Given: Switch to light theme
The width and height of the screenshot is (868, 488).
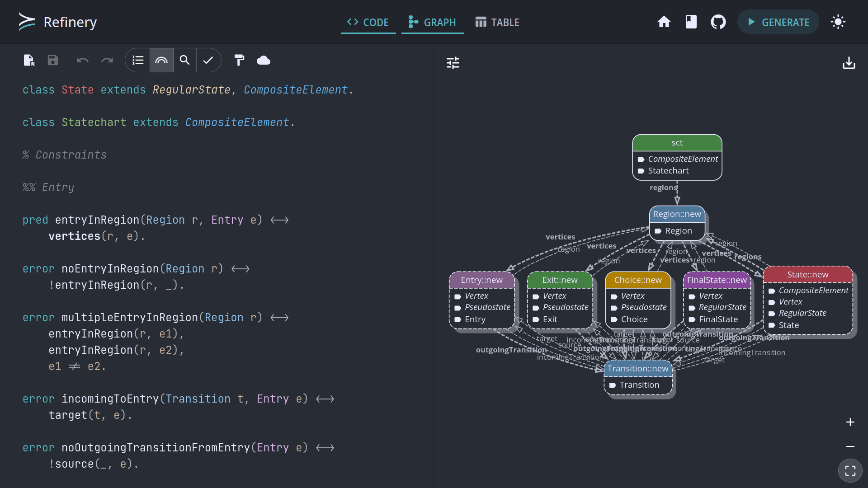Looking at the screenshot, I should coord(838,22).
